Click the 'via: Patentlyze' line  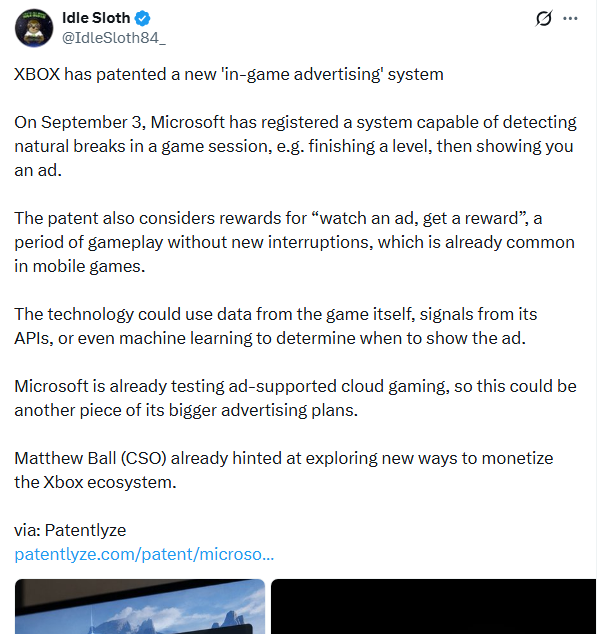tap(70, 530)
